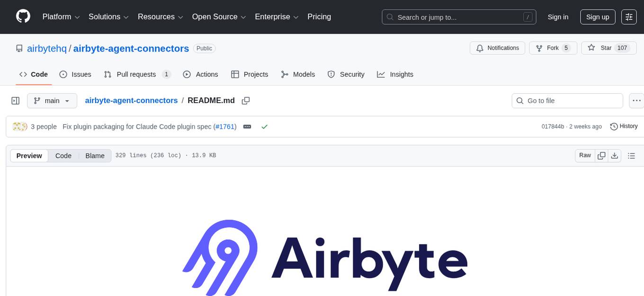Download the raw README file
This screenshot has height=296, width=644.
pos(615,155)
